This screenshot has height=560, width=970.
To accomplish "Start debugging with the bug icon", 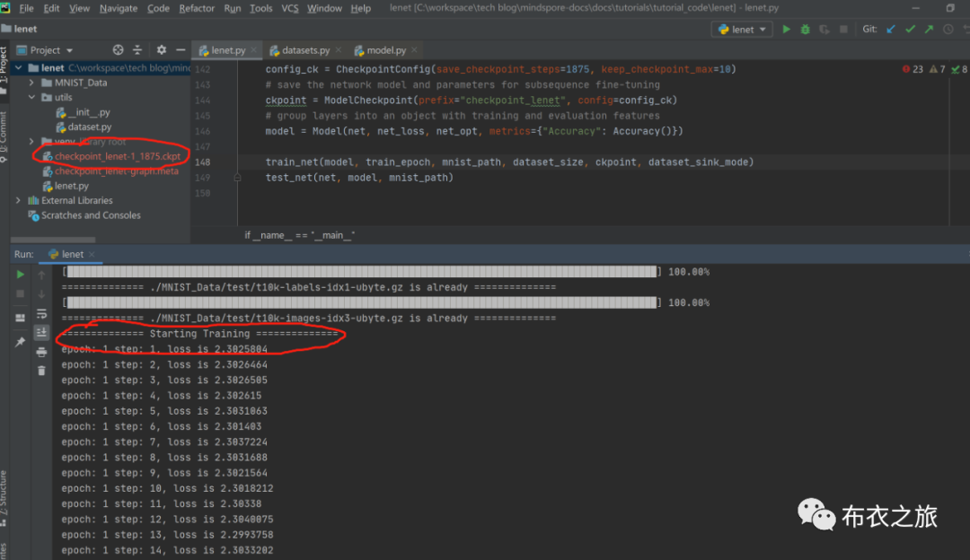I will point(805,29).
